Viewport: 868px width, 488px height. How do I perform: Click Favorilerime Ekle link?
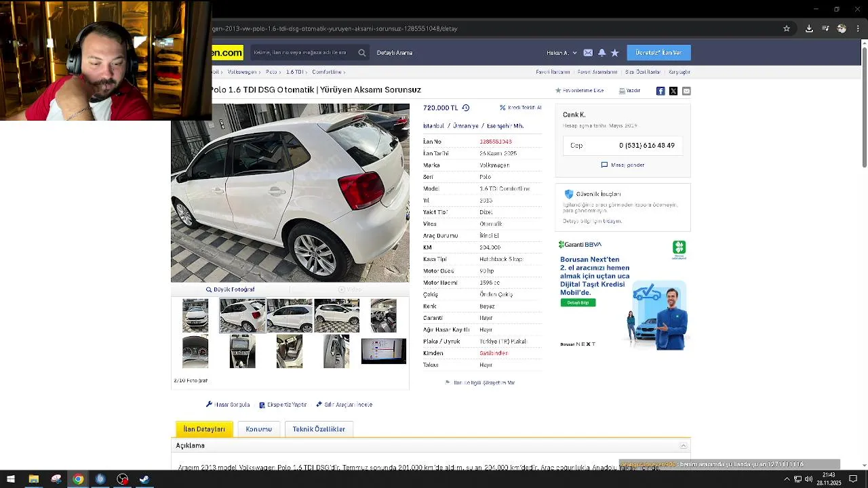[579, 91]
